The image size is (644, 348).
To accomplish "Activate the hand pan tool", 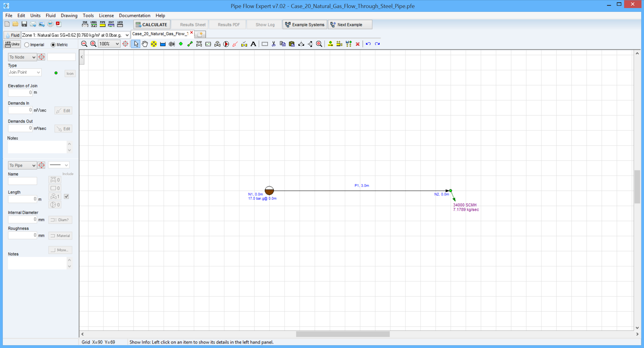I will point(145,44).
